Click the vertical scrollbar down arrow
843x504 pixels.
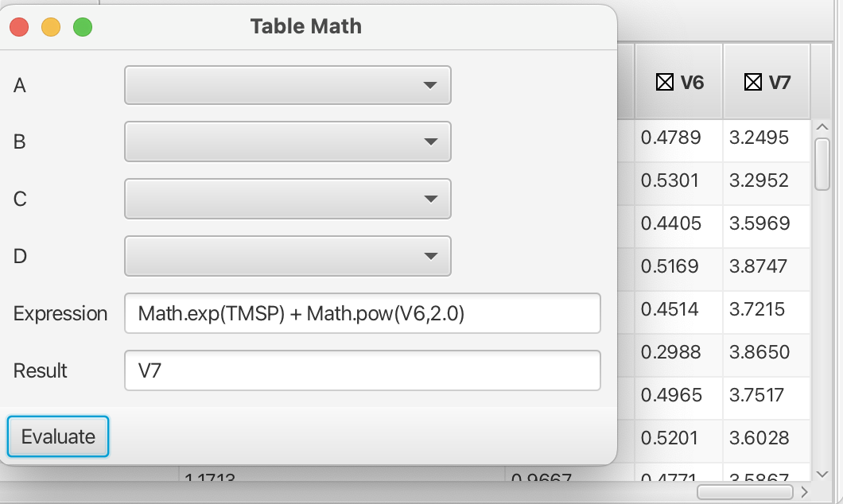tap(822, 471)
